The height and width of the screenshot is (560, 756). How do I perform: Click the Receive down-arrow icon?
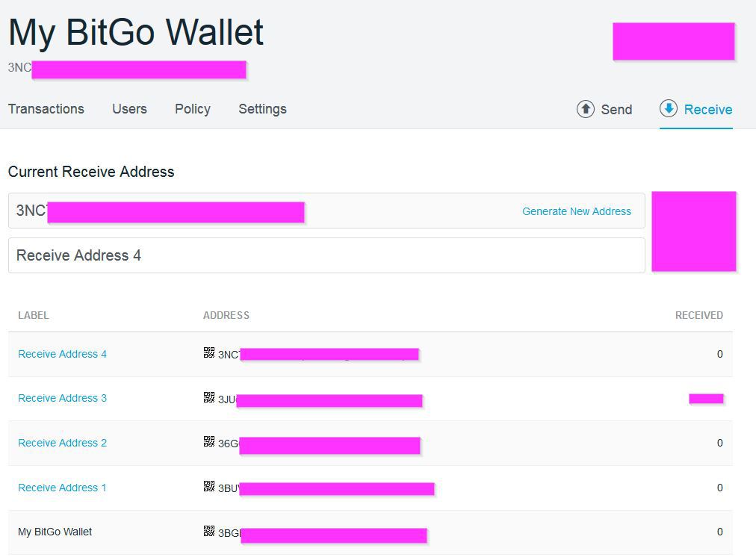tap(669, 108)
